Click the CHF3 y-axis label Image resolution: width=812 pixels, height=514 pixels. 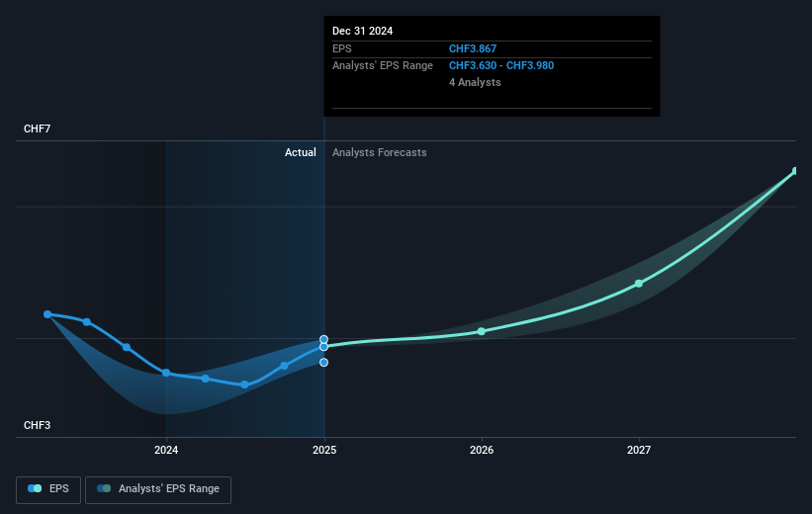click(x=38, y=425)
